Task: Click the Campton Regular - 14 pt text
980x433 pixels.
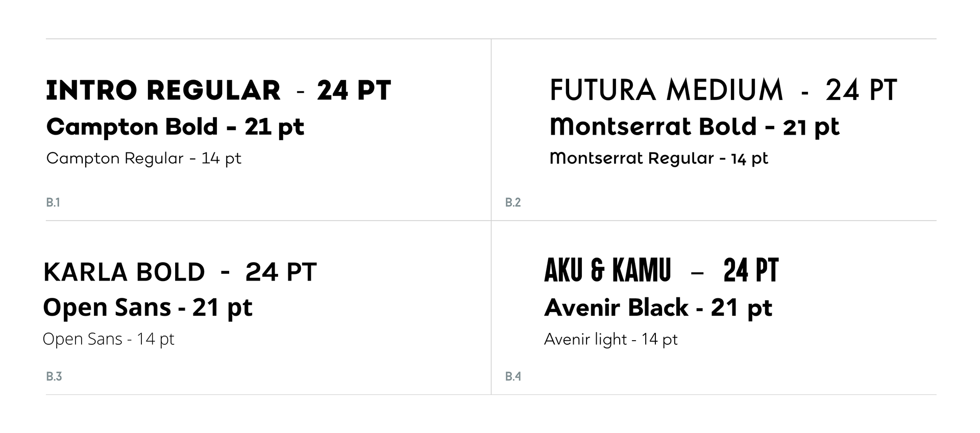Action: point(143,159)
